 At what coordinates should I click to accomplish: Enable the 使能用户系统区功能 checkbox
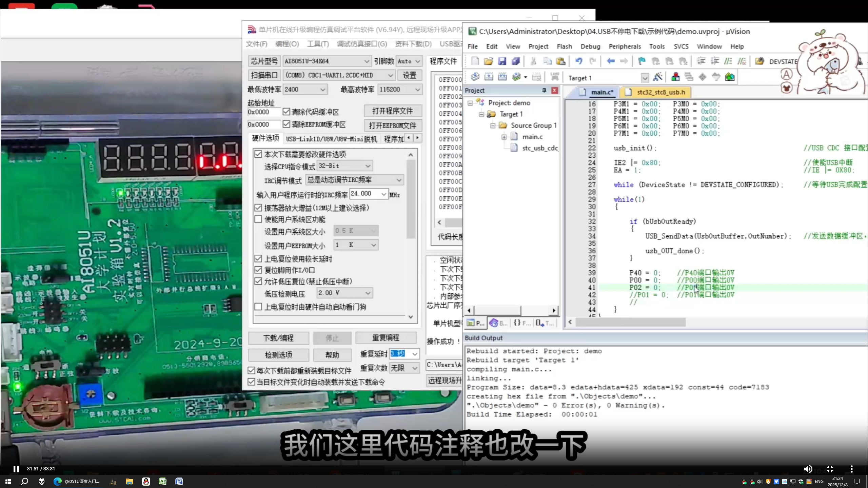point(258,219)
